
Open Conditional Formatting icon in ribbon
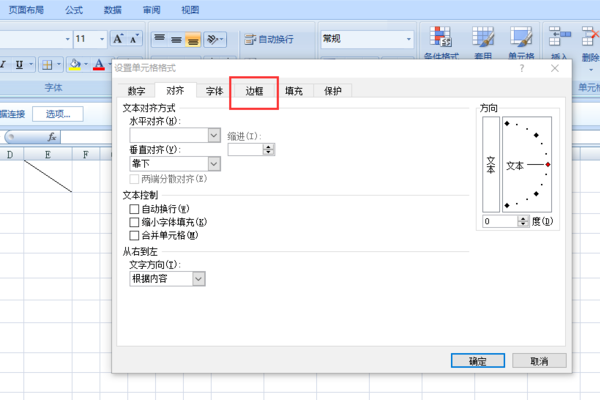click(441, 37)
